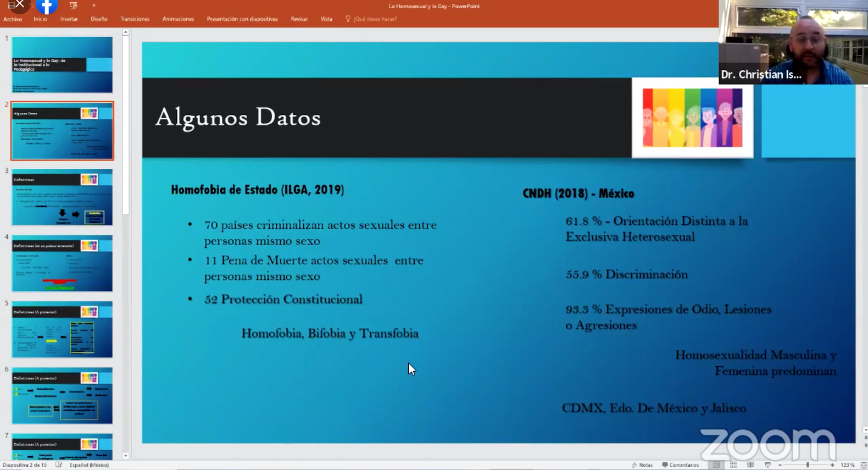868x470 pixels.
Task: Open zoom level 123% dialog
Action: tap(848, 465)
